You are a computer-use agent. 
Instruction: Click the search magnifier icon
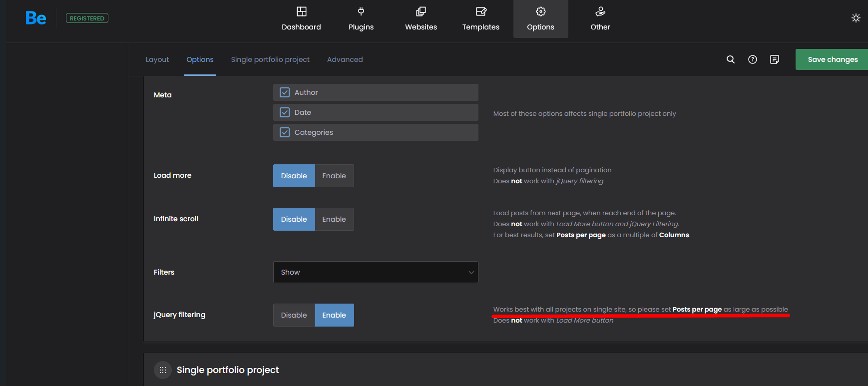tap(731, 59)
